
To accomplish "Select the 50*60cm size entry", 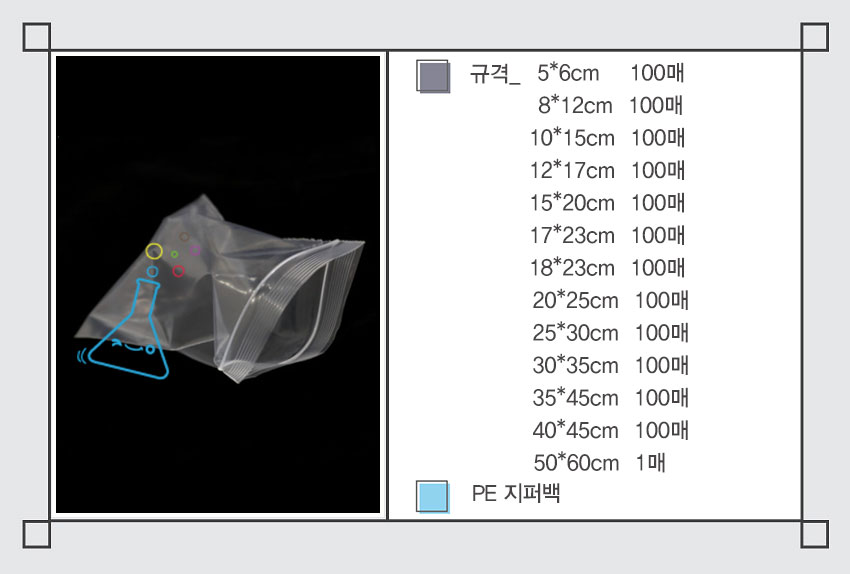I will pyautogui.click(x=576, y=463).
